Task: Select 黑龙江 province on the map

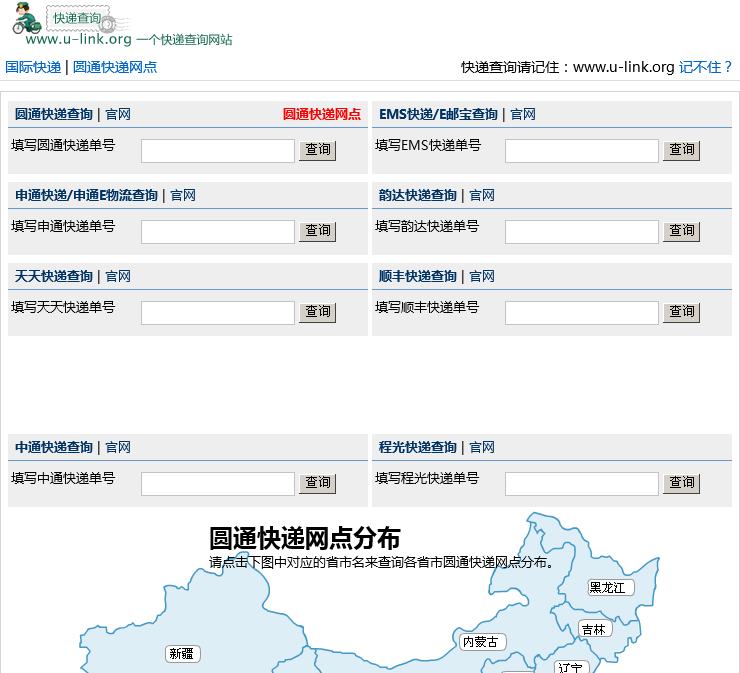Action: [x=611, y=588]
